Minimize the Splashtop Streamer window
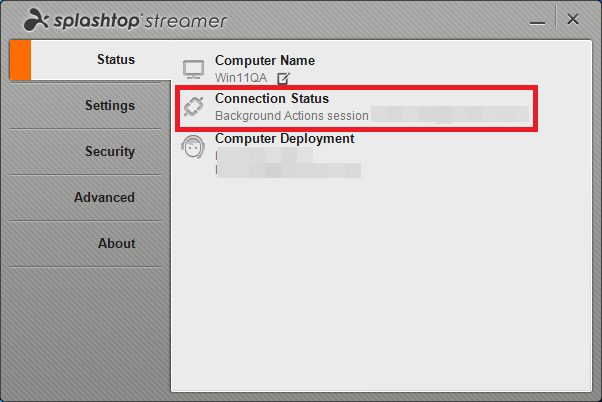The height and width of the screenshot is (402, 602). [x=537, y=23]
